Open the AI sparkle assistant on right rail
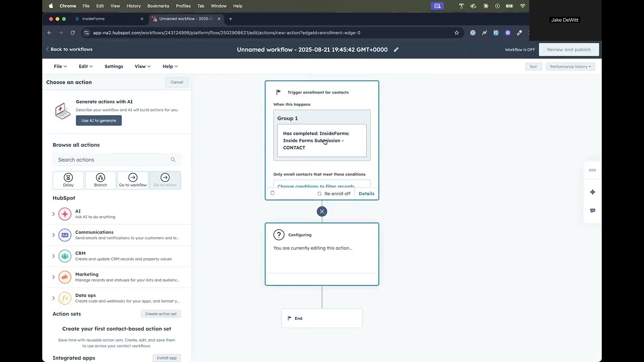The height and width of the screenshot is (362, 644). pos(593,192)
